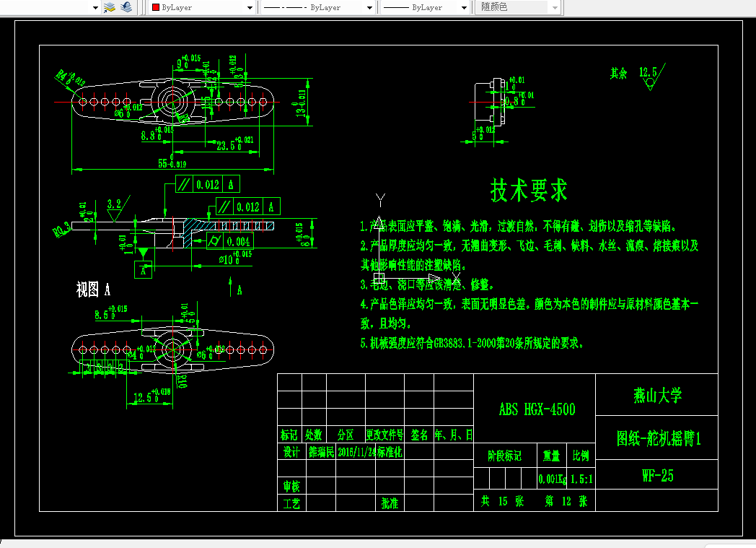Select the 阶段标记 cell label
This screenshot has height=548, width=756.
click(x=505, y=456)
